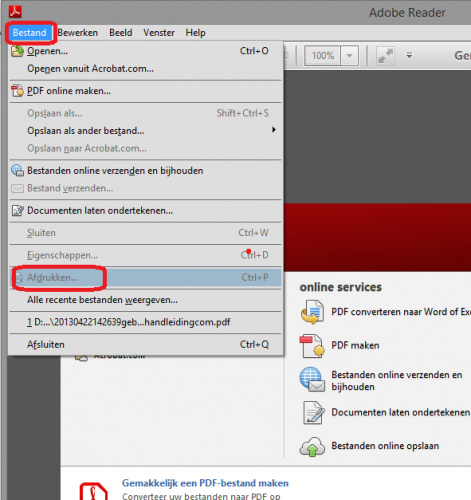
Task: Open the small toolbar options dropdown arrow
Action: point(409,55)
